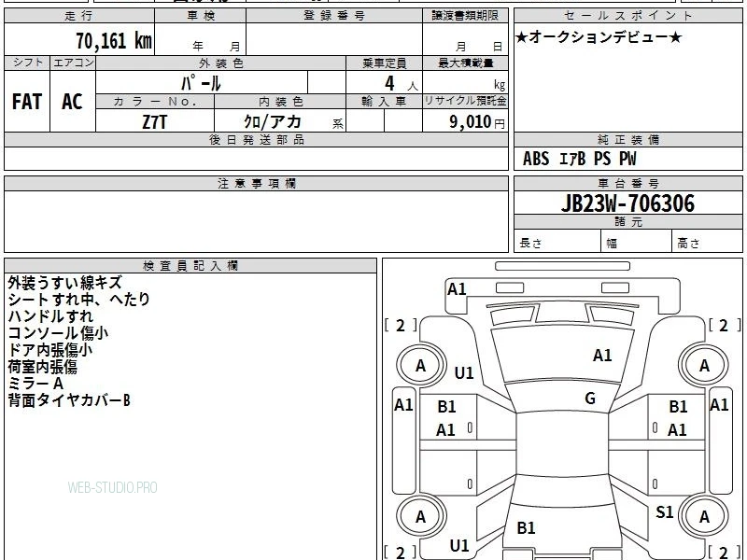The image size is (747, 560).
Task: Click the note ハンドルすれ
Action: pyautogui.click(x=50, y=315)
